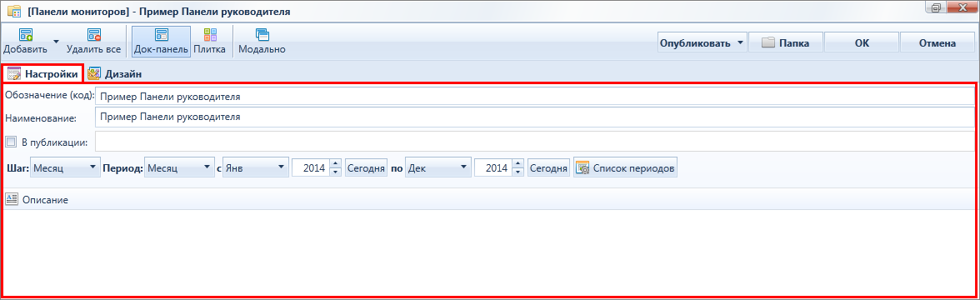Click Удалить все toolbar button

[93, 42]
